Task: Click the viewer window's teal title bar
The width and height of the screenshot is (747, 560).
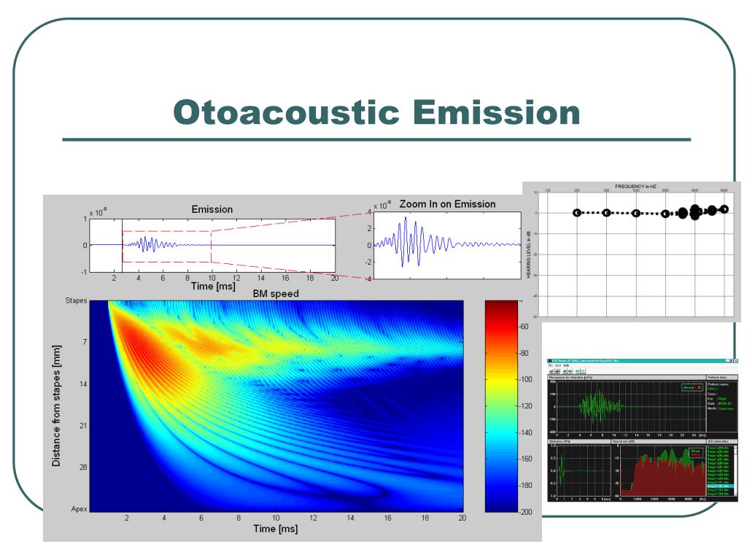Action: click(x=643, y=361)
